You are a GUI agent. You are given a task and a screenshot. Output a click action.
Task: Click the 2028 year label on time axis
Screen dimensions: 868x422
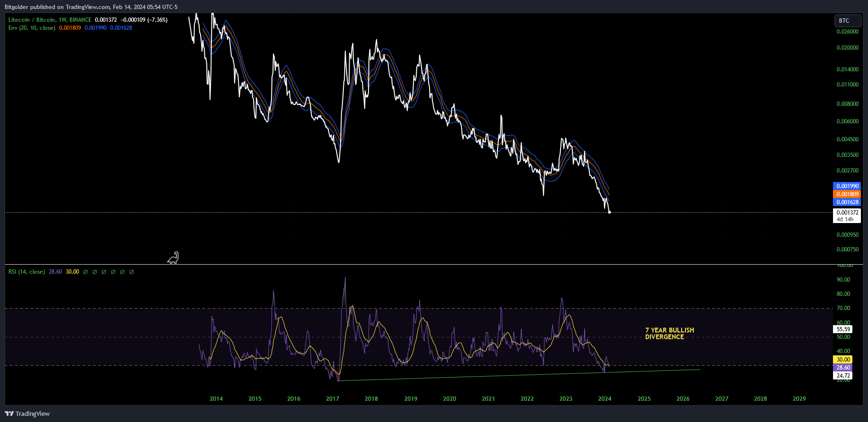coord(760,399)
